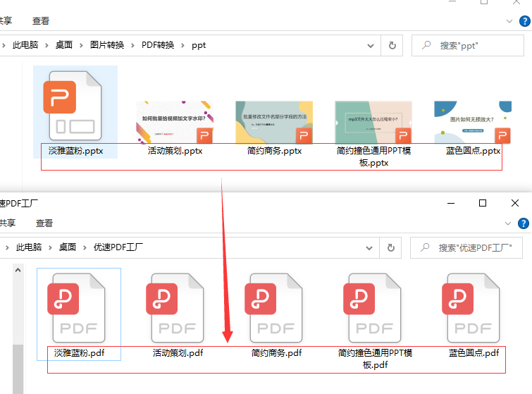Open the 活动策划.pptx presentation thumbnail

175,123
